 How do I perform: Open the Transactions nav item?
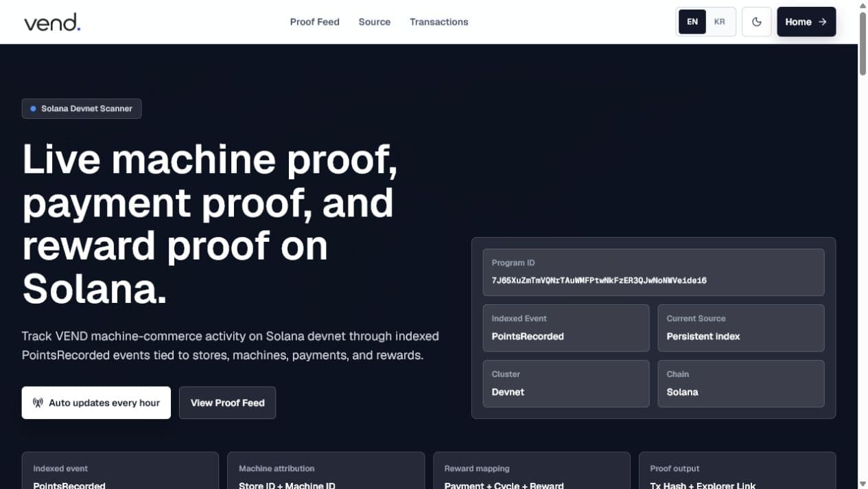tap(438, 22)
